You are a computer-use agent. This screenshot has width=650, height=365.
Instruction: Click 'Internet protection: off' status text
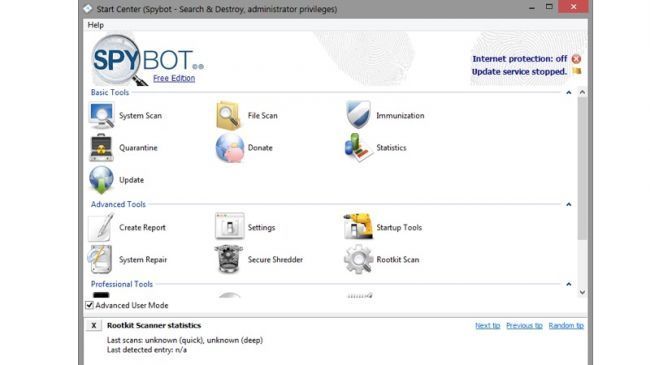point(520,59)
